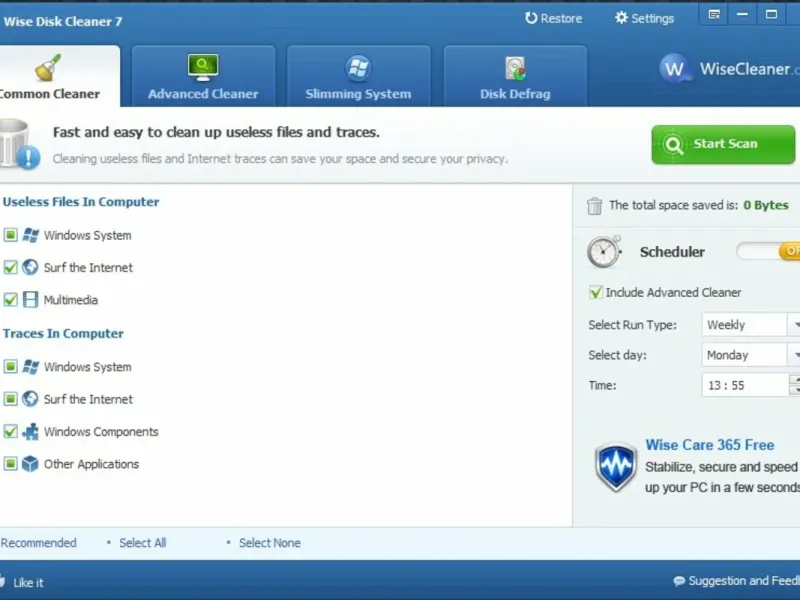Click Windows flag icon under Useless Files

pyautogui.click(x=31, y=235)
